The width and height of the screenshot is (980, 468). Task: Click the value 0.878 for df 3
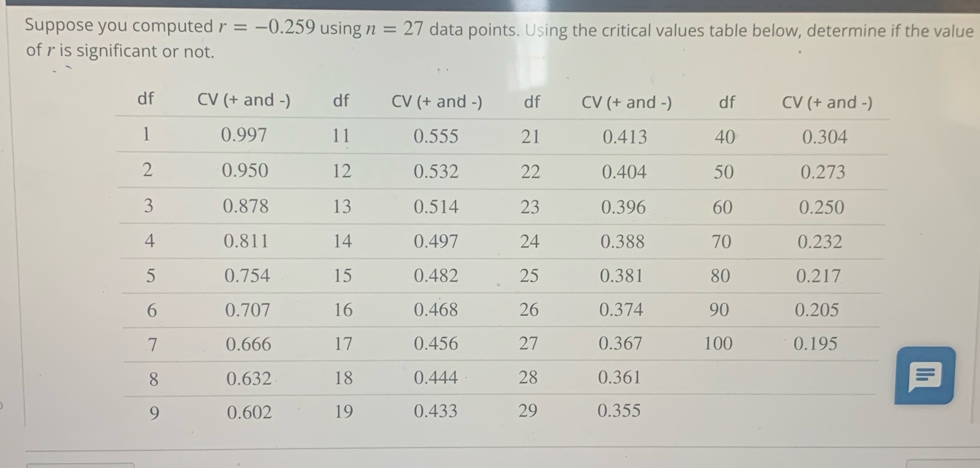[x=246, y=206]
